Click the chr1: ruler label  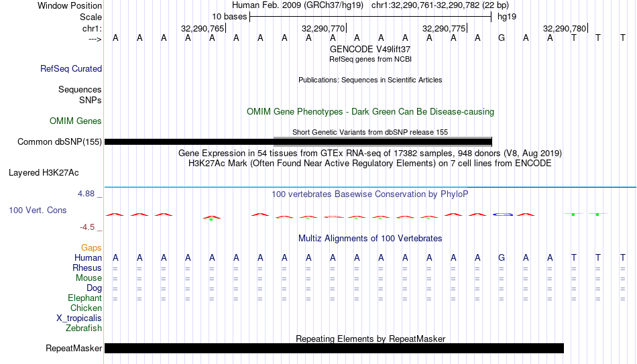[x=92, y=28]
